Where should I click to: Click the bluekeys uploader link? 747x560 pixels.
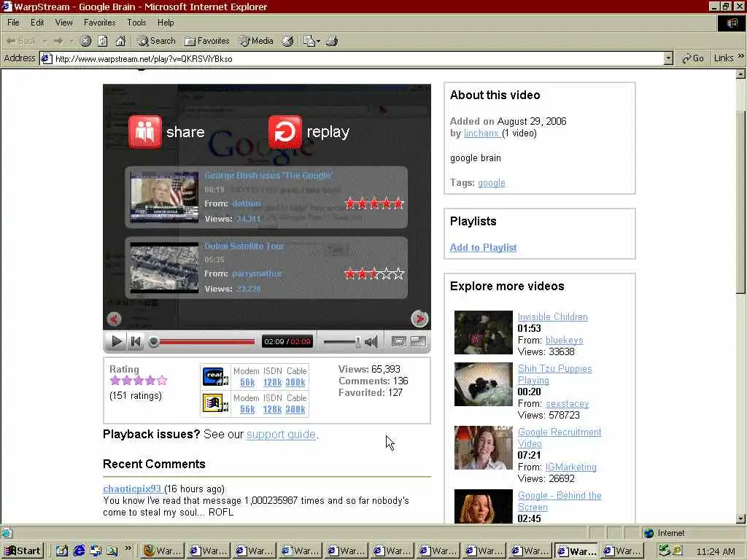click(564, 341)
